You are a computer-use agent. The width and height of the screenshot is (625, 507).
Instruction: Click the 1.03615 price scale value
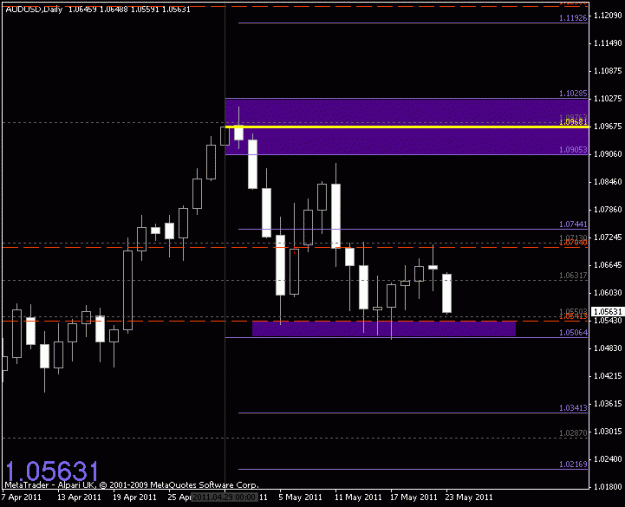[608, 403]
